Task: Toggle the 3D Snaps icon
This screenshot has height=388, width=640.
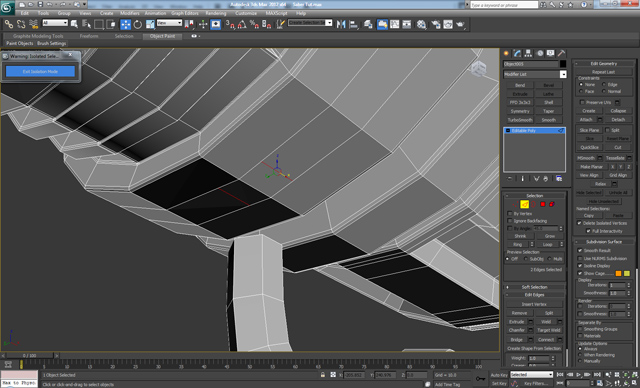Action: click(230, 24)
